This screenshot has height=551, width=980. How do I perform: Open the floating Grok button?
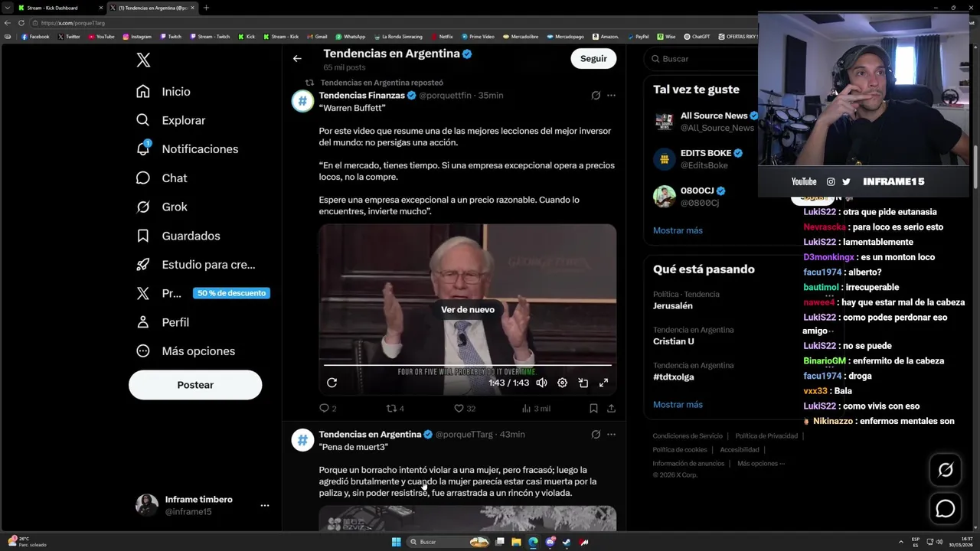click(946, 470)
